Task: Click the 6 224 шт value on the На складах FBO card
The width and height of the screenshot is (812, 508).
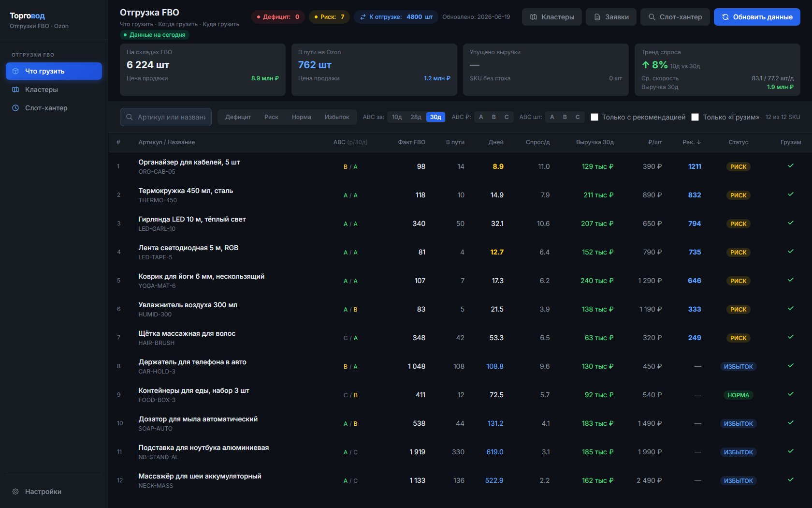Action: pos(148,65)
